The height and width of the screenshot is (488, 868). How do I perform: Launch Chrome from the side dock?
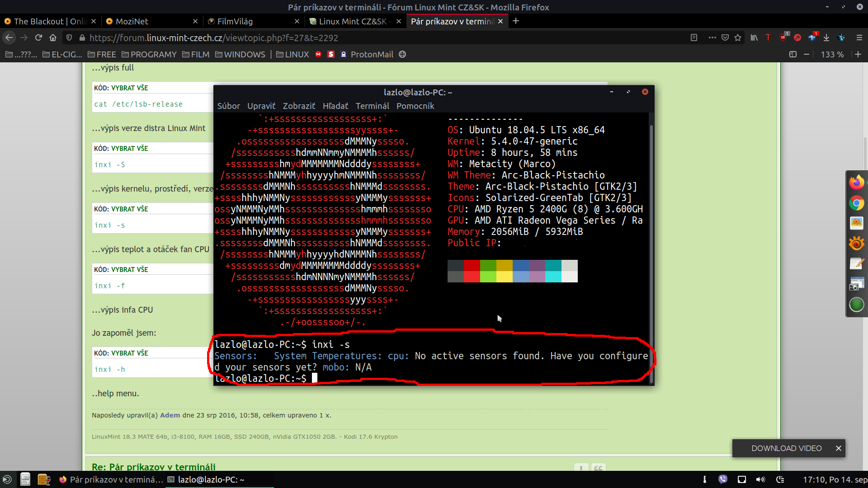coord(856,203)
